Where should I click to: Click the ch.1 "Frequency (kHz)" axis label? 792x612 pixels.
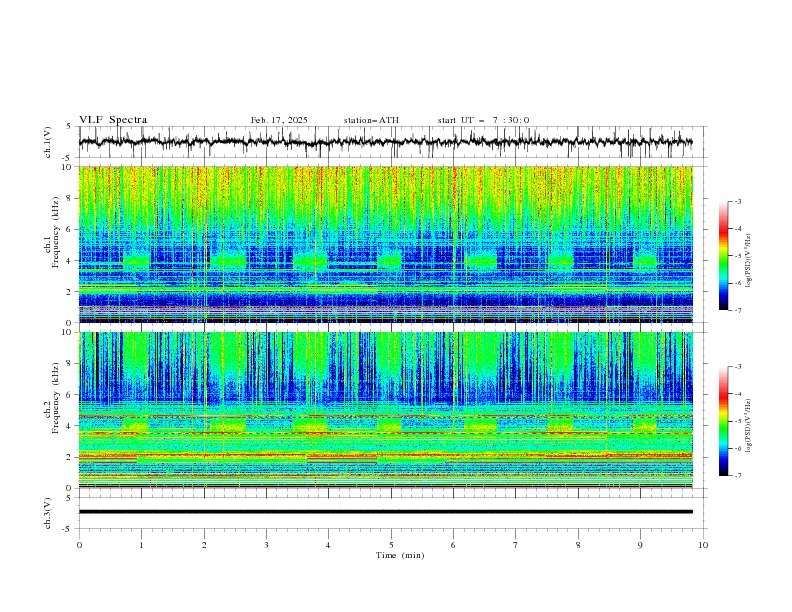(x=56, y=232)
